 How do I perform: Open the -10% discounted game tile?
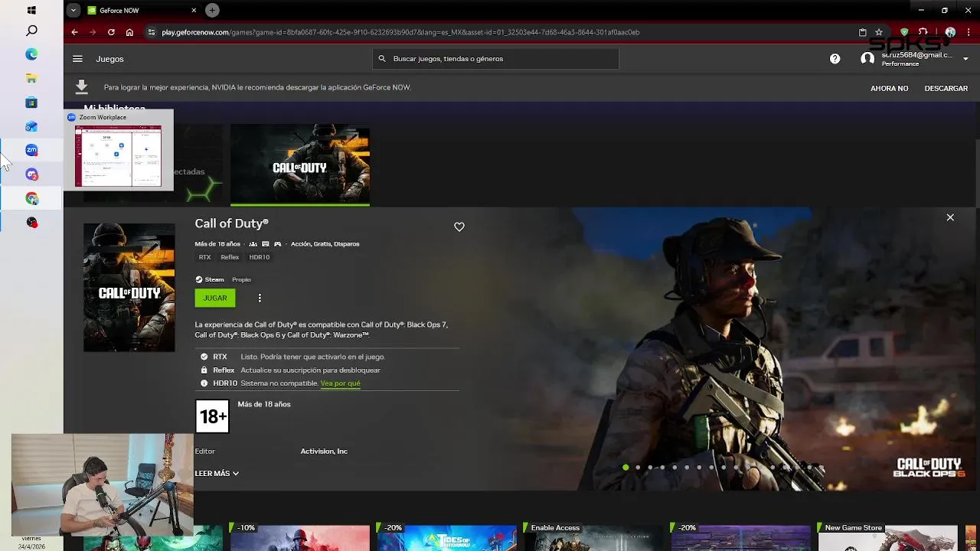click(300, 537)
